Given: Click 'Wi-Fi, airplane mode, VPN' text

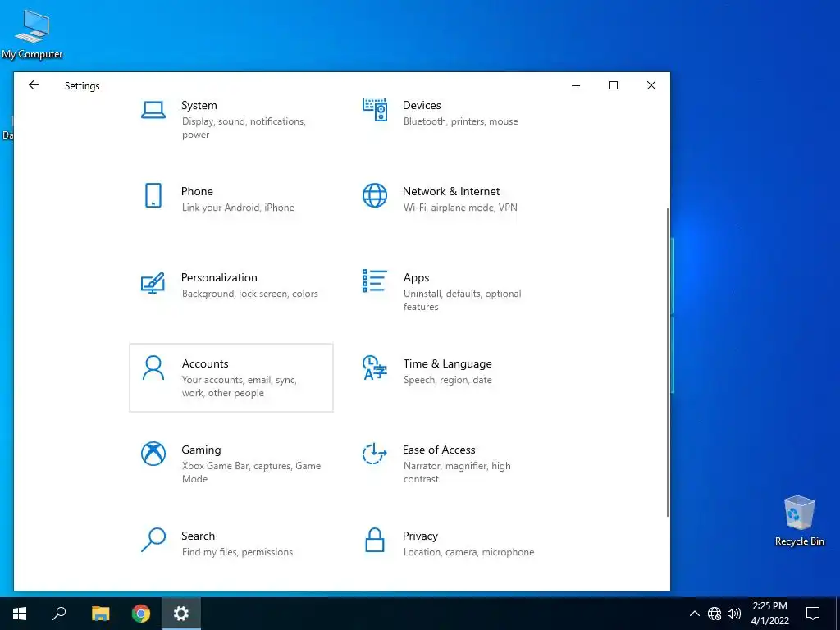Looking at the screenshot, I should coord(460,208).
